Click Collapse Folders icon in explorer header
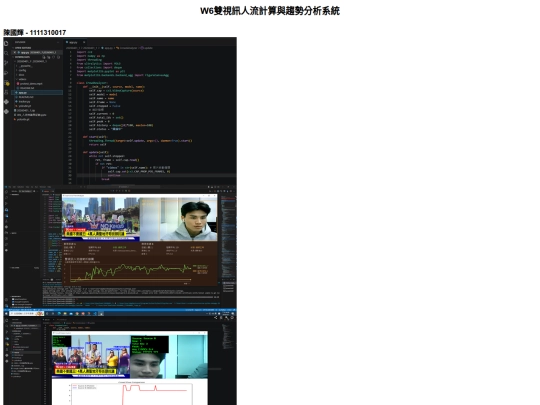This screenshot has width=540, height=405. pyautogui.click(x=58, y=57)
